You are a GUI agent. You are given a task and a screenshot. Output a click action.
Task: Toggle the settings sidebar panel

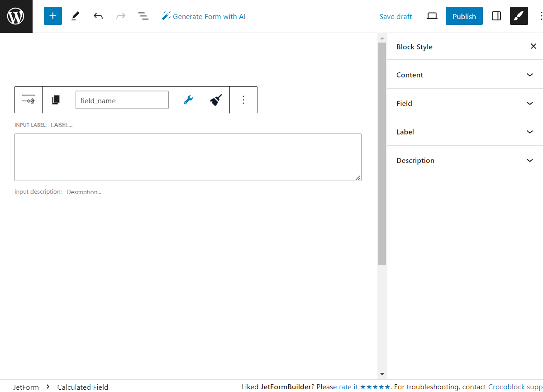(x=496, y=16)
